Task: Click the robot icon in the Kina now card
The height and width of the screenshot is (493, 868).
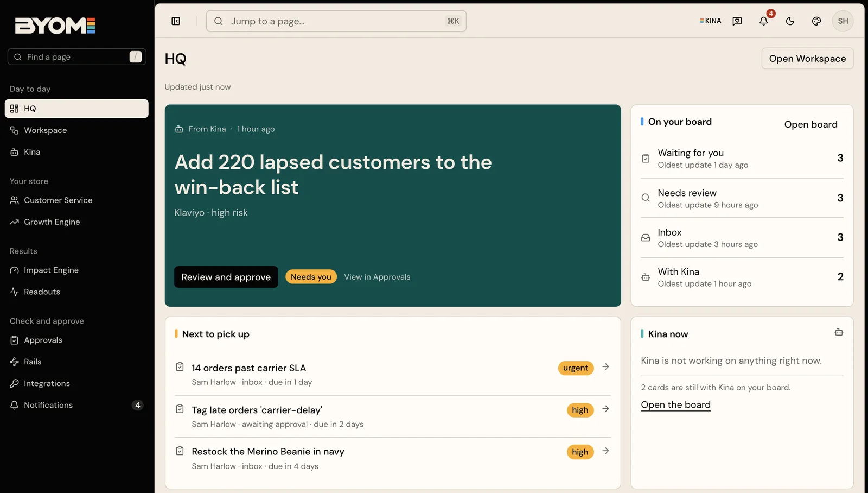Action: [x=839, y=332]
